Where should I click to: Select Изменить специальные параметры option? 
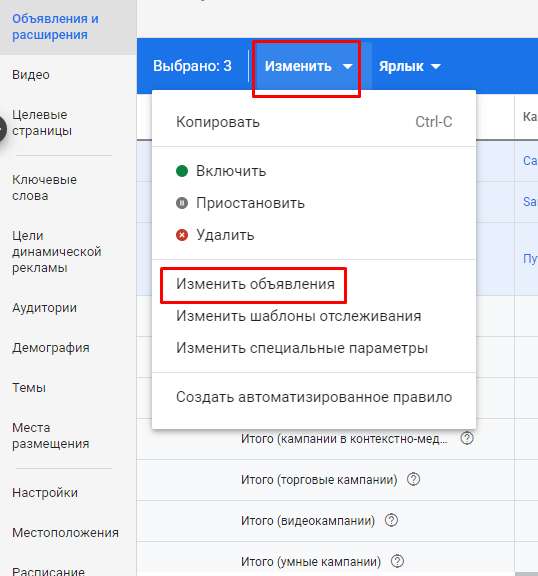[x=302, y=348]
